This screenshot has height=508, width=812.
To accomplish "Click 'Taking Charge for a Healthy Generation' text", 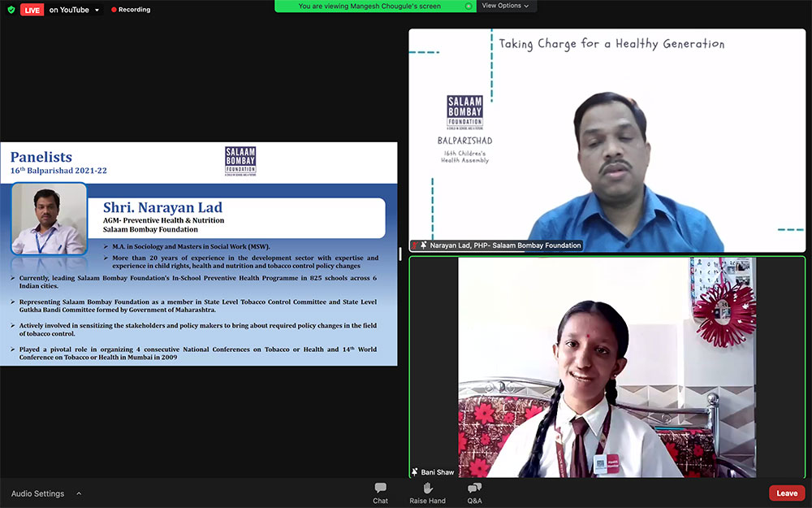I will pyautogui.click(x=611, y=44).
